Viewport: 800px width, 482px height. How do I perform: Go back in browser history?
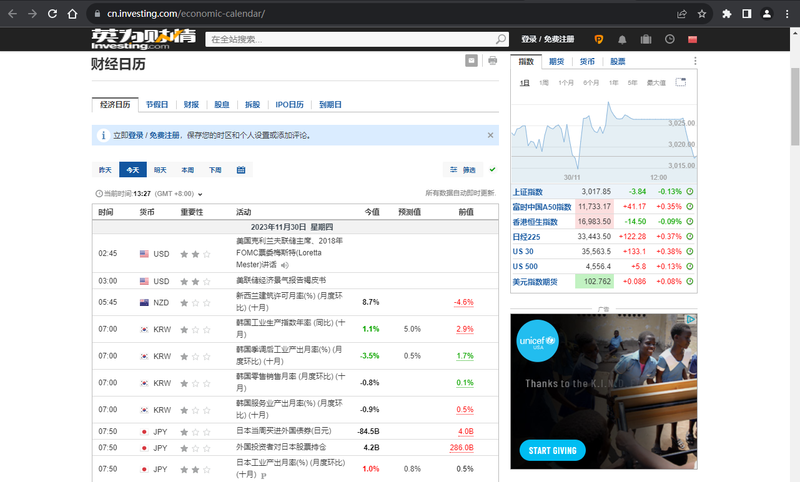point(12,14)
